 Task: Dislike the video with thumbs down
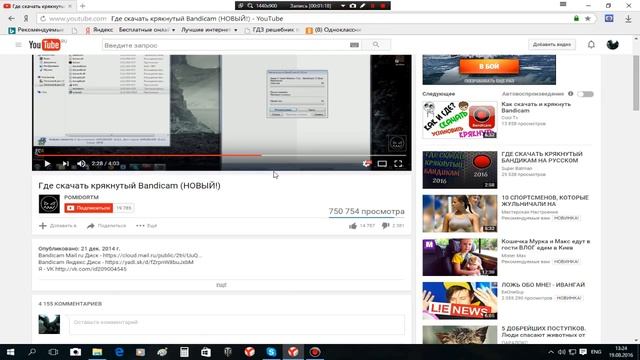pos(385,226)
